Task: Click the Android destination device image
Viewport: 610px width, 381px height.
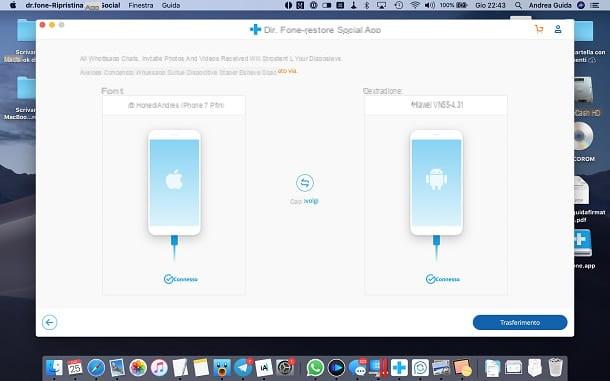Action: point(436,183)
